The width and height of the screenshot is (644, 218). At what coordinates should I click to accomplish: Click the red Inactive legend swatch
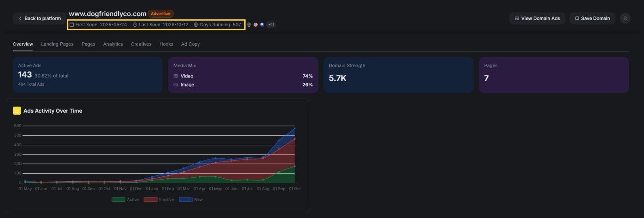click(150, 200)
